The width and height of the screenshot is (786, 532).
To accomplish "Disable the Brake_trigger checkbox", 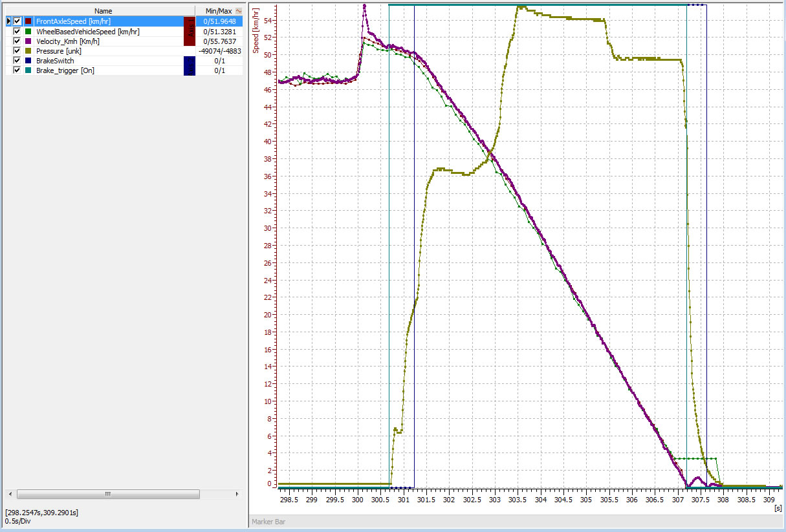I will (16, 70).
